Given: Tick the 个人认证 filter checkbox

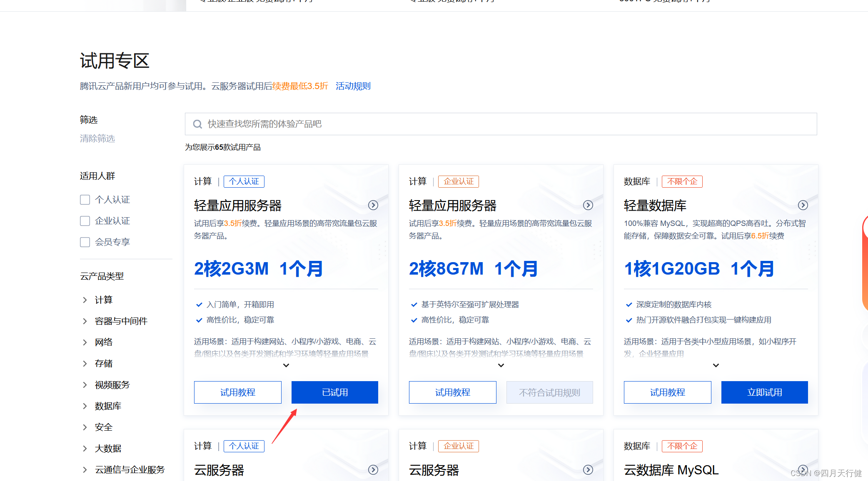Looking at the screenshot, I should (85, 200).
